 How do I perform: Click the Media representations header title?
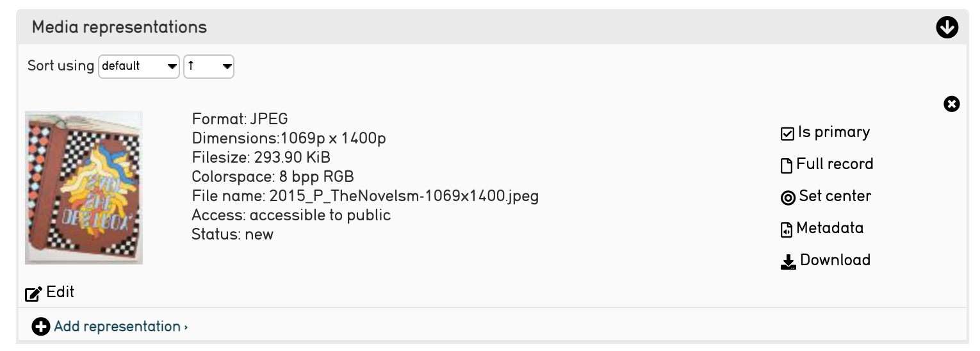click(x=119, y=27)
